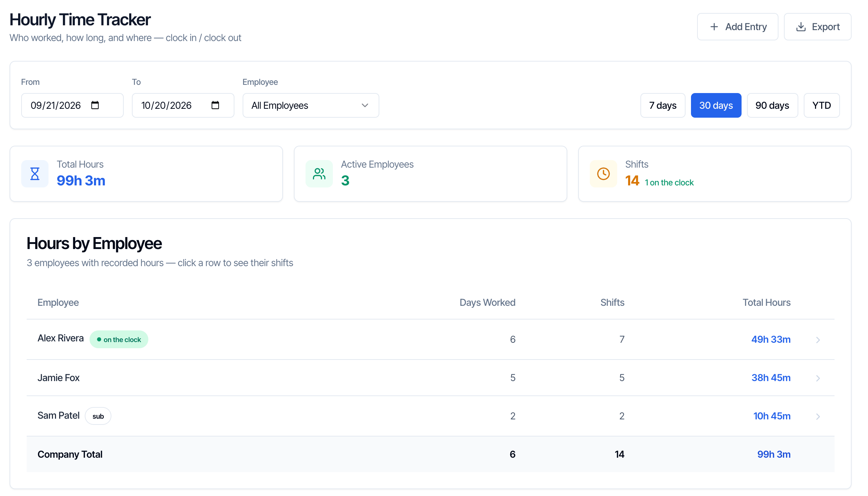Click the Active Employees count 3
Image resolution: width=868 pixels, height=496 pixels.
click(345, 181)
